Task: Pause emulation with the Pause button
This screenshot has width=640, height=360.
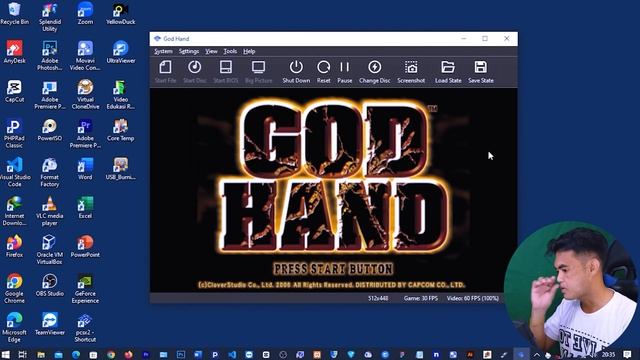Action: [x=344, y=72]
